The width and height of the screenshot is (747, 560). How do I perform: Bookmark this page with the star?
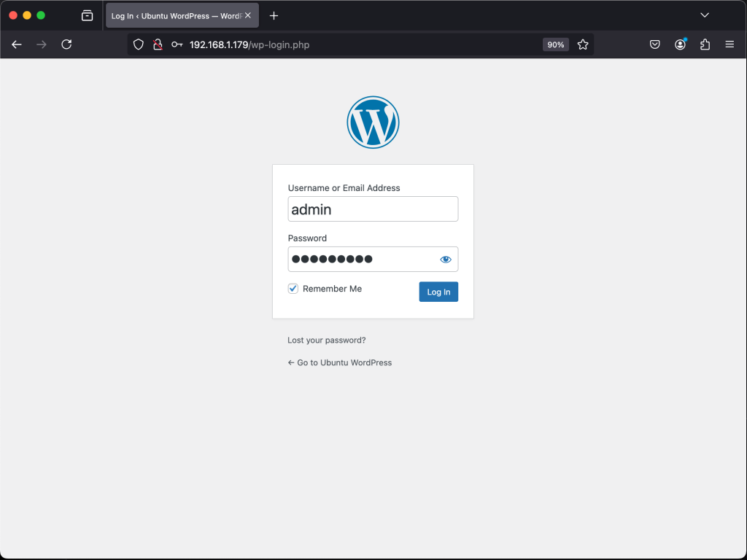click(583, 44)
